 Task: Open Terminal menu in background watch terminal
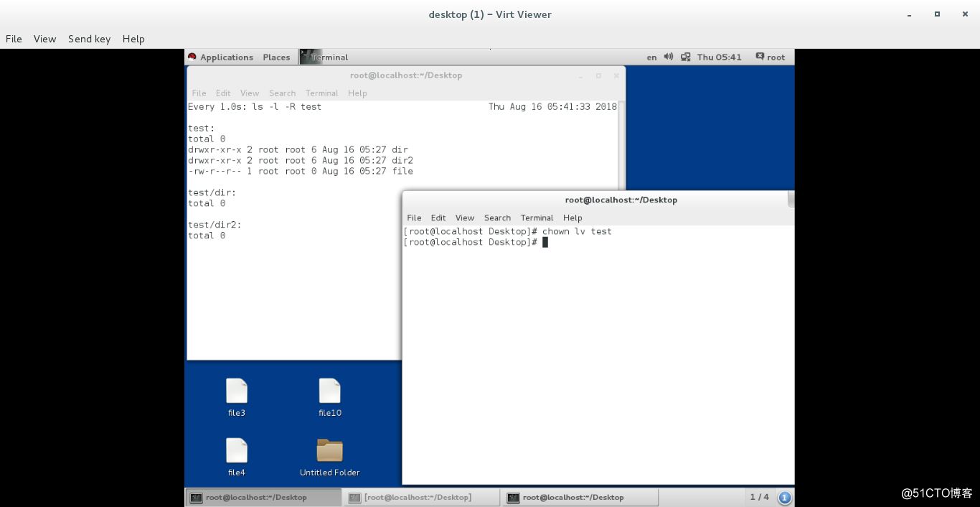coord(321,93)
